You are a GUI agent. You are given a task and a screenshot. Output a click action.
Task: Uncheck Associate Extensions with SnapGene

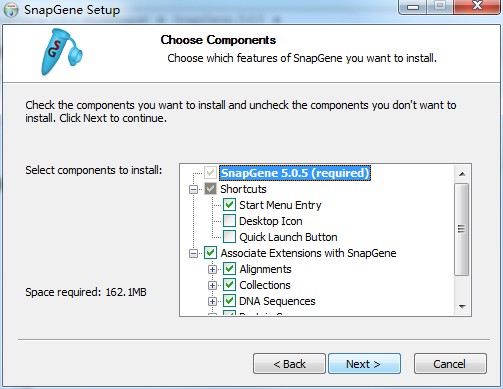click(210, 253)
